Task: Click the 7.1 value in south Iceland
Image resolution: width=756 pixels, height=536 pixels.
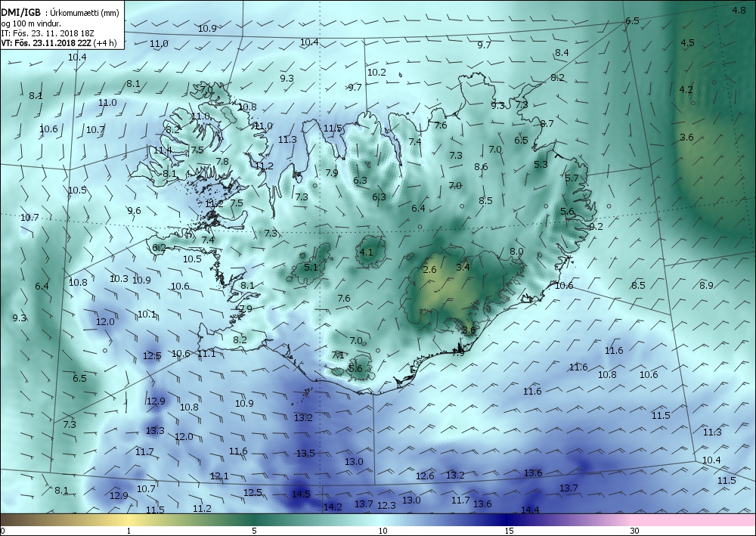Action: pyautogui.click(x=338, y=355)
